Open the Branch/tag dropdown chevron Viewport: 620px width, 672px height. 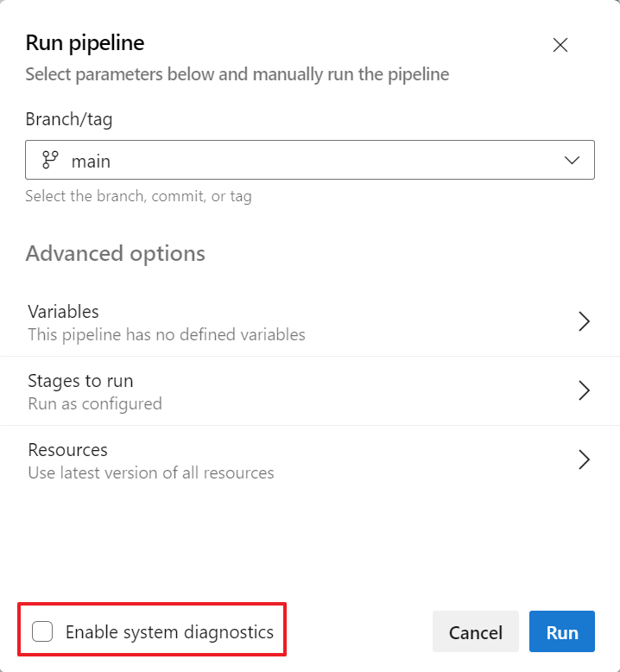tap(572, 160)
